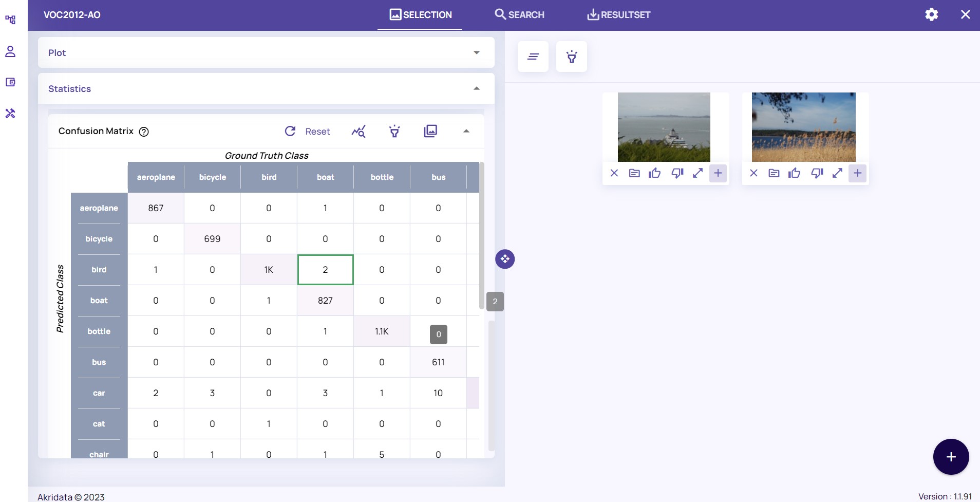Click the move handle on panel divider
980x502 pixels.
point(505,259)
